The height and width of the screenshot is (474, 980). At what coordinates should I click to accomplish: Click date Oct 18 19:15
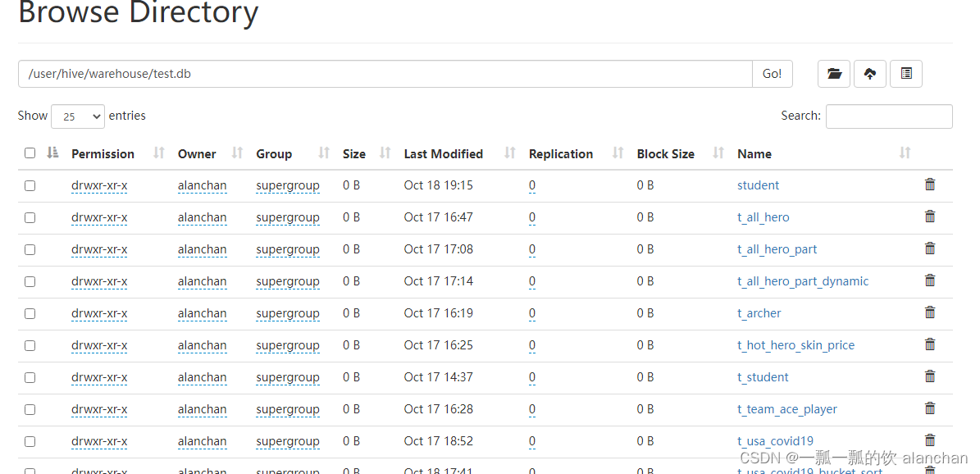[x=438, y=185]
